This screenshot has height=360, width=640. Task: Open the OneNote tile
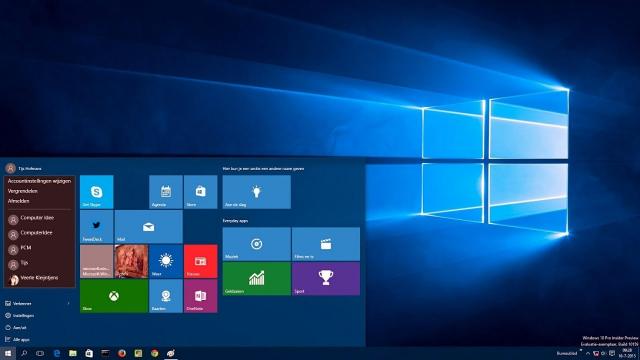200,296
